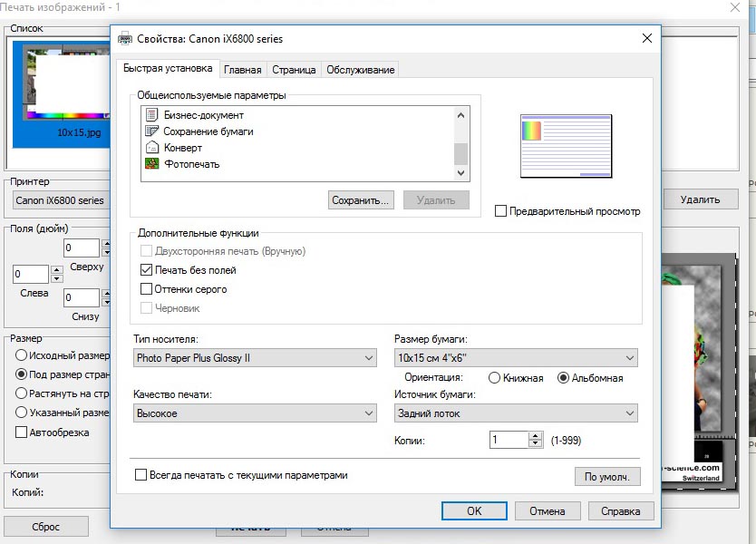
Task: Confirm the dialog with OK
Action: (474, 510)
